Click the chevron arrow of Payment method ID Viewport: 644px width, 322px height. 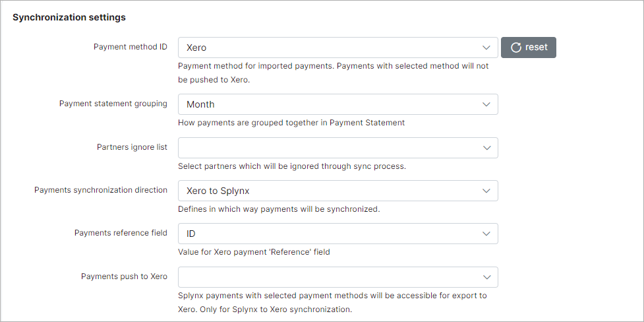pyautogui.click(x=486, y=48)
